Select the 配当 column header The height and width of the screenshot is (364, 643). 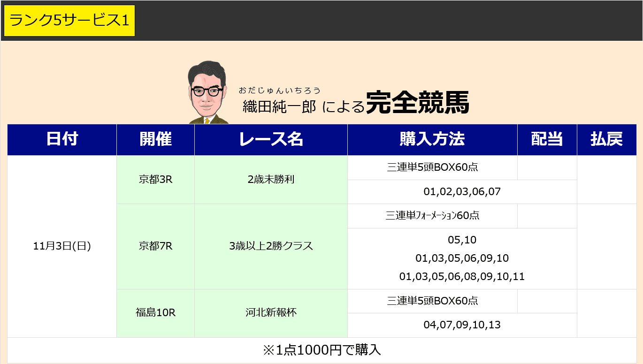547,139
